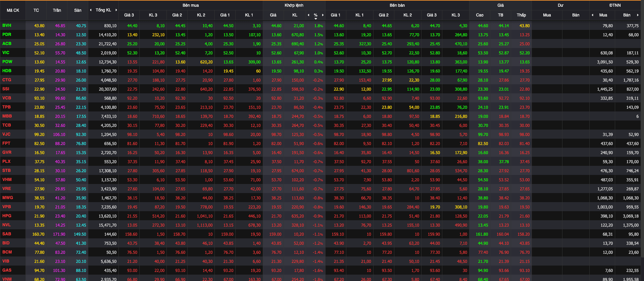Viewport: 644px width, 281px height.
Task: Click POW's ĐTNN buy value 3,091,50
Action: (605, 62)
